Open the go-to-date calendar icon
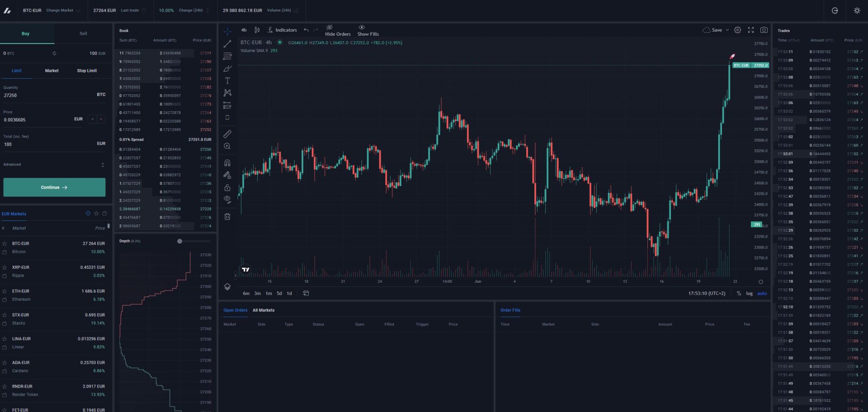 tap(306, 294)
